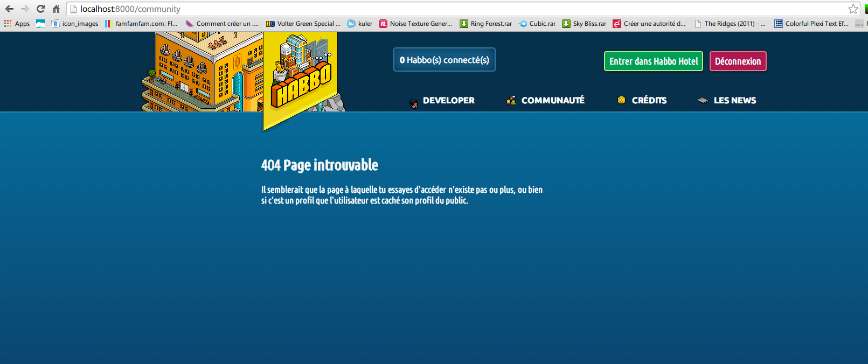Viewport: 868px width, 364px height.
Task: Open the kuler bookmark
Action: [x=360, y=24]
